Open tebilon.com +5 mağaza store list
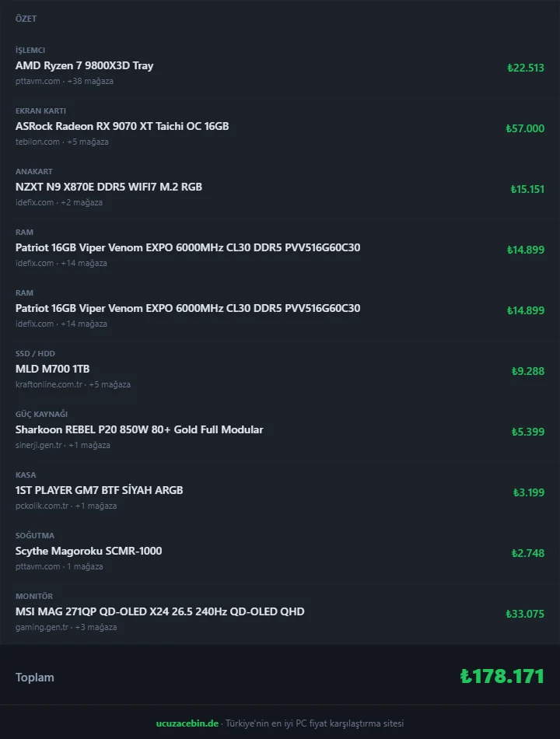 [61, 142]
